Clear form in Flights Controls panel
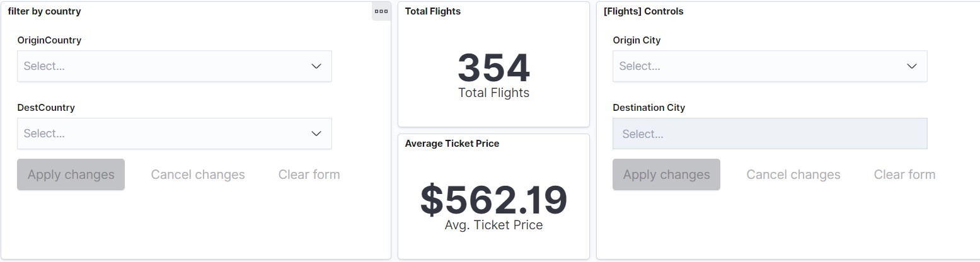Image resolution: width=980 pixels, height=262 pixels. click(904, 174)
